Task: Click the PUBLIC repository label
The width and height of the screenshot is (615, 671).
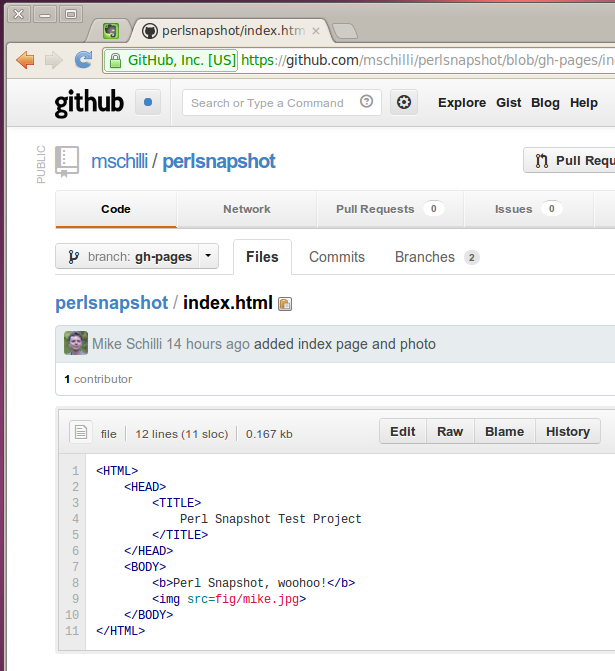Action: tap(41, 164)
